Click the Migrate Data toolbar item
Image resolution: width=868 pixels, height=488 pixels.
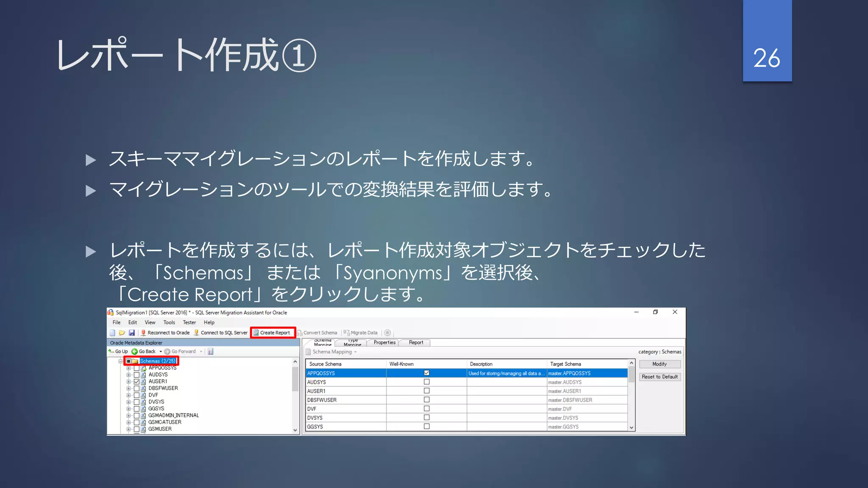click(x=361, y=333)
